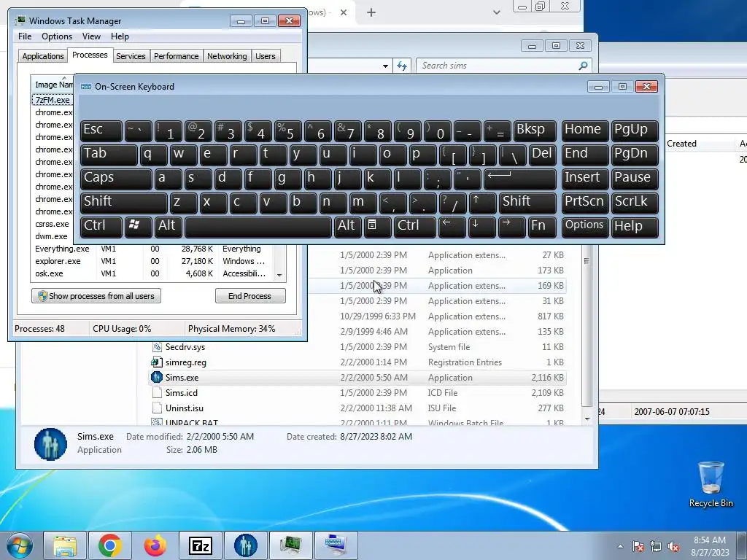Toggle the left Shift key
Viewport: 747px width, 560px height.
[x=123, y=203]
